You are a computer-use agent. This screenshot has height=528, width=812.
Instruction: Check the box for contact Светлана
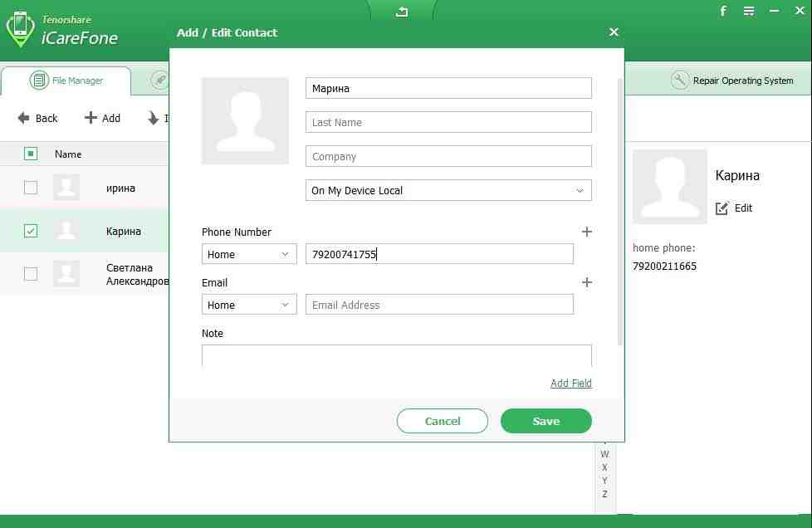click(x=31, y=273)
